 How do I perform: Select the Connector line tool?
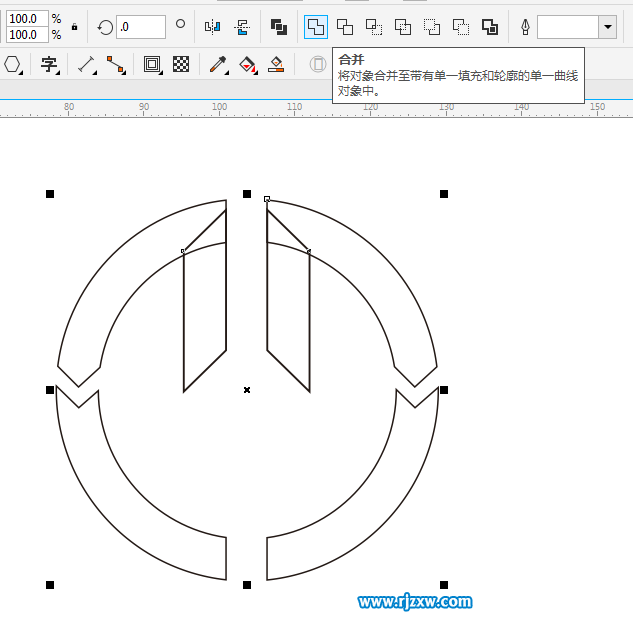pyautogui.click(x=116, y=65)
